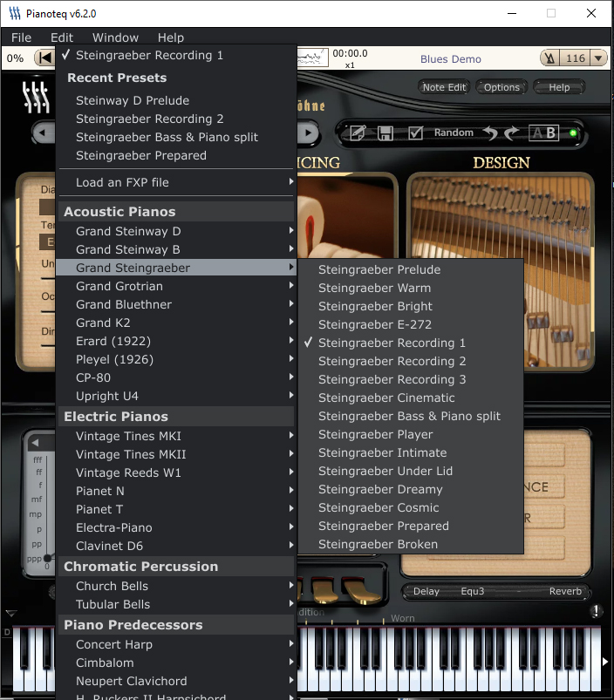The height and width of the screenshot is (700, 614).
Task: Choose Steingraeber Cosmic preset
Action: [411, 507]
